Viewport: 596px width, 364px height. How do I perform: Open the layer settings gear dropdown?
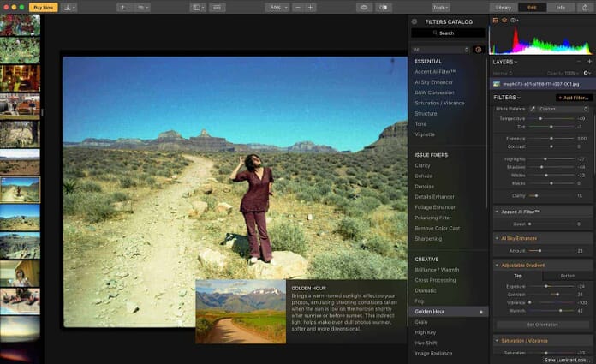pos(587,73)
